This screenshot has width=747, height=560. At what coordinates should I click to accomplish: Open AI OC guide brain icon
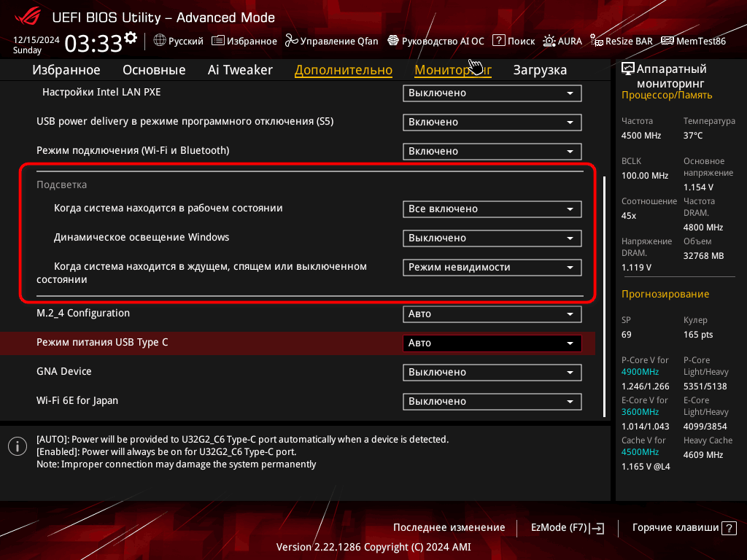[393, 41]
